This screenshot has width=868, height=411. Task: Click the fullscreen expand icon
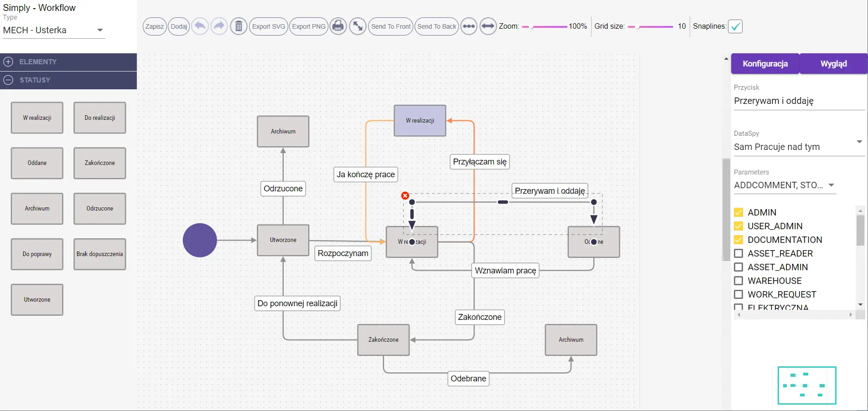coord(358,26)
